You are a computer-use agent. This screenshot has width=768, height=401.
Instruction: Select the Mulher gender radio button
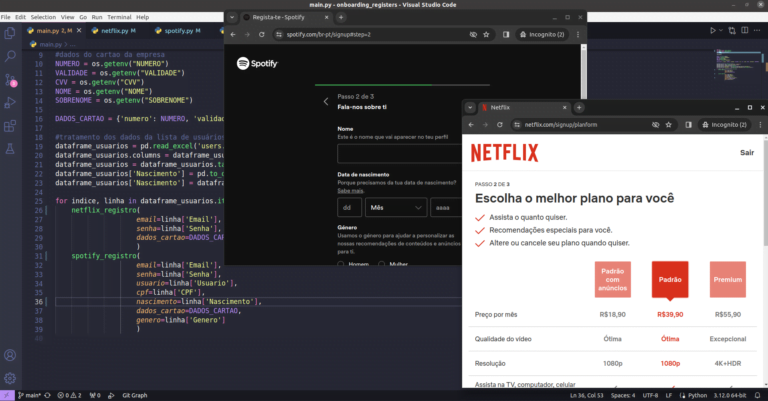pos(382,264)
